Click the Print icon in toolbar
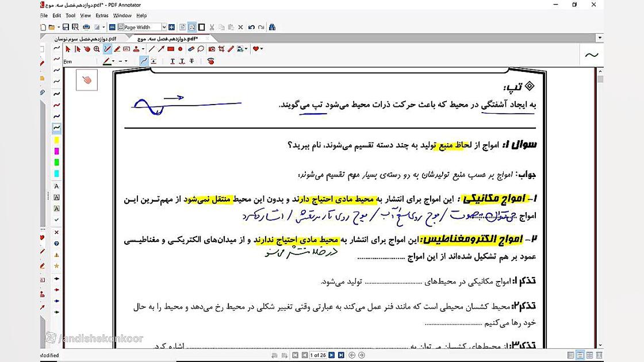This screenshot has height=362, width=644. click(x=86, y=27)
